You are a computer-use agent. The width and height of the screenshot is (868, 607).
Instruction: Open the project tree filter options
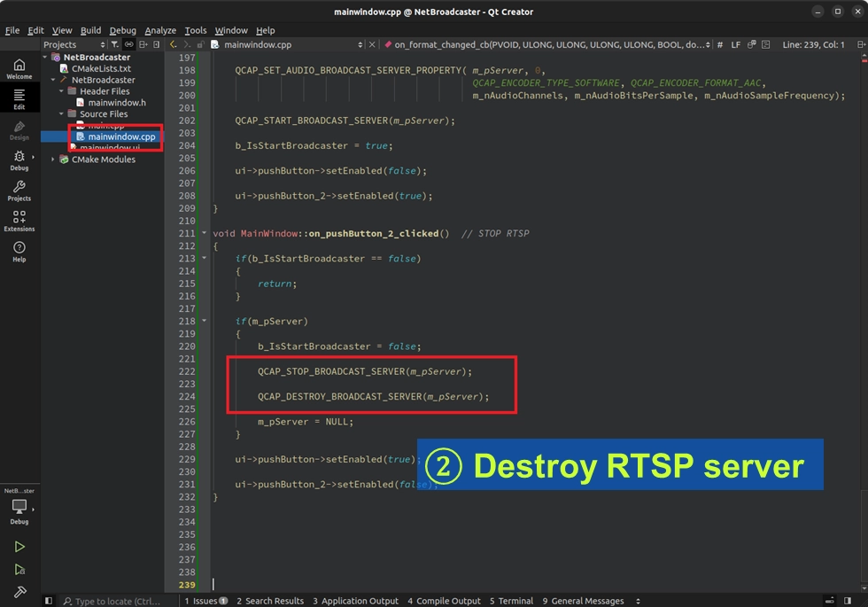tap(114, 44)
